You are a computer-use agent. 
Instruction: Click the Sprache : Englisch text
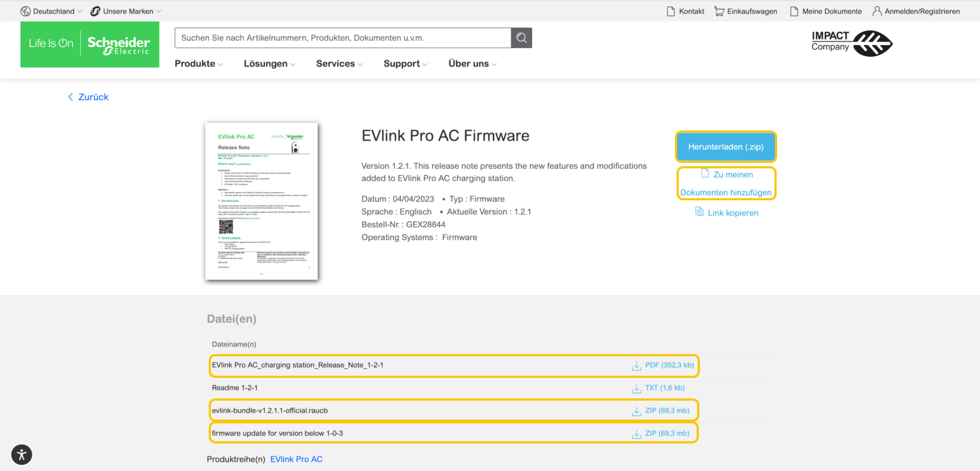click(396, 212)
